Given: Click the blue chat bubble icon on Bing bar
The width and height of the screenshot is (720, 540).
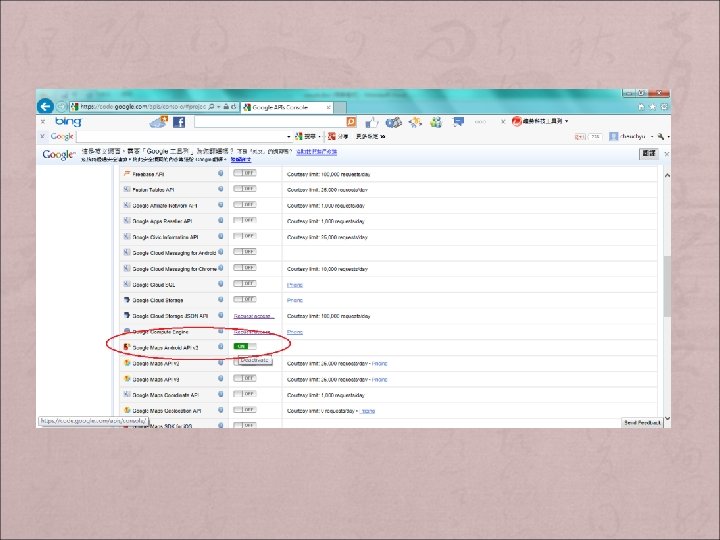Looking at the screenshot, I should pos(458,122).
